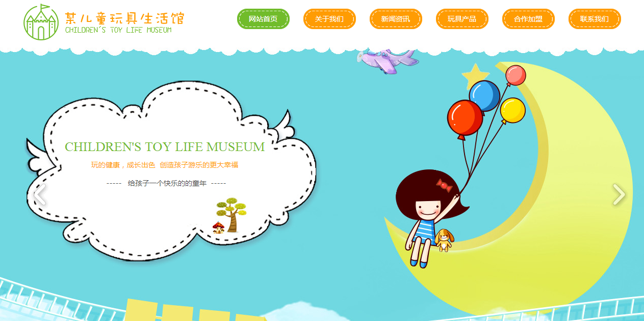
Task: Go to the 关于我们 page
Action: click(x=329, y=19)
